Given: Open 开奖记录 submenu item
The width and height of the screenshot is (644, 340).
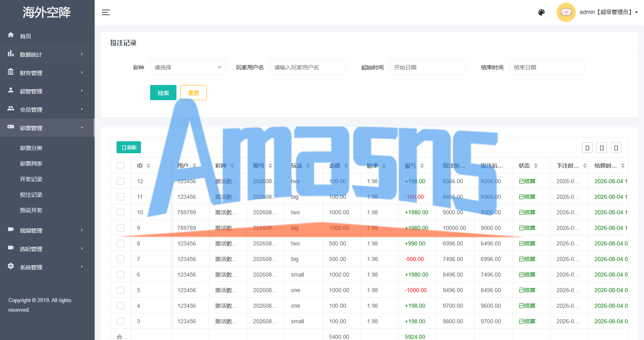Looking at the screenshot, I should 31,179.
